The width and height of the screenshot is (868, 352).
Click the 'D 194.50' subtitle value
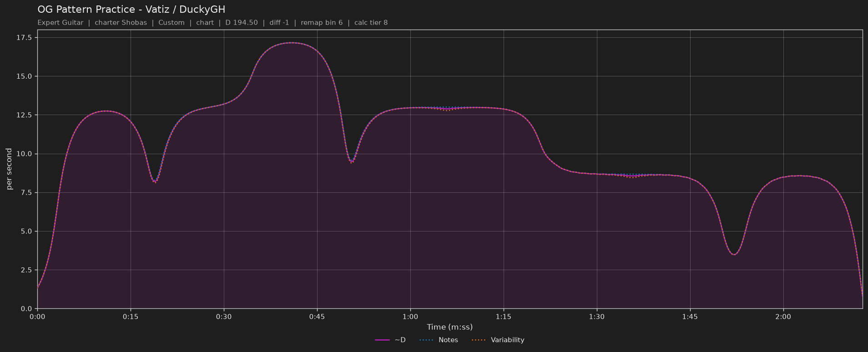tap(242, 23)
